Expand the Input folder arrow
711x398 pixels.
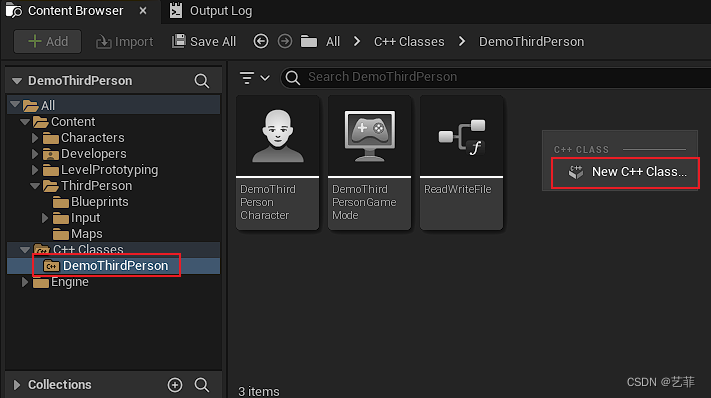tap(45, 218)
